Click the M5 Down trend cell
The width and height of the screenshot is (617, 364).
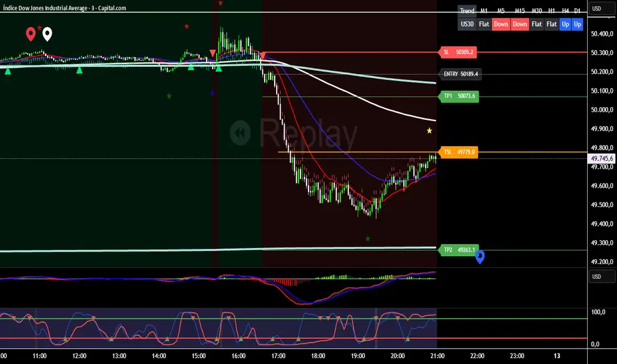coord(500,24)
